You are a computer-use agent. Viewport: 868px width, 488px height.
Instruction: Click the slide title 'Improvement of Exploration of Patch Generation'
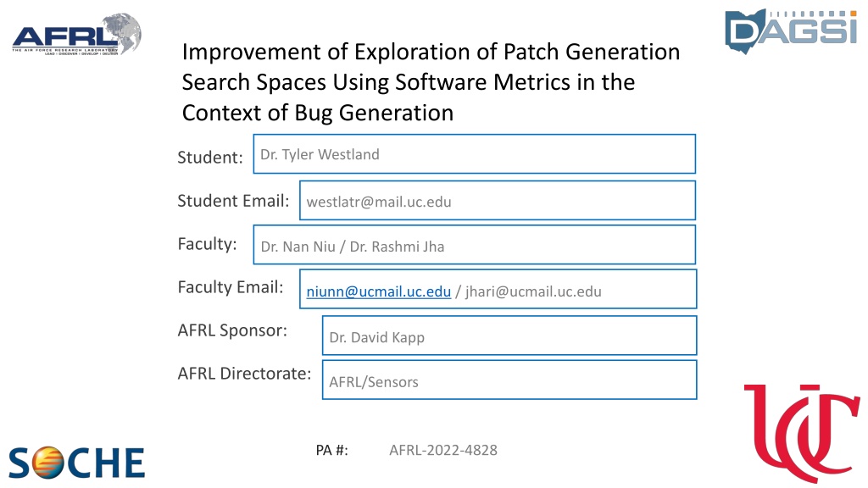pos(431,52)
